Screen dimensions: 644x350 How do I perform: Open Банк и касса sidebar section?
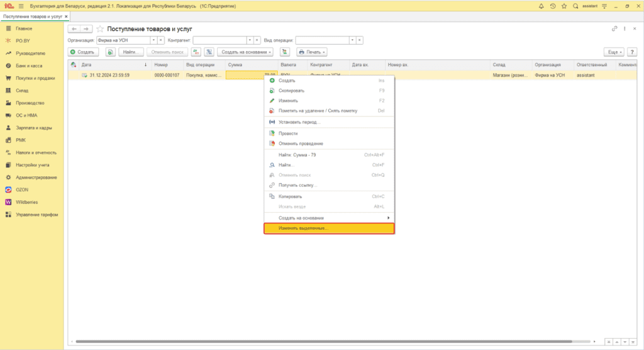click(28, 65)
